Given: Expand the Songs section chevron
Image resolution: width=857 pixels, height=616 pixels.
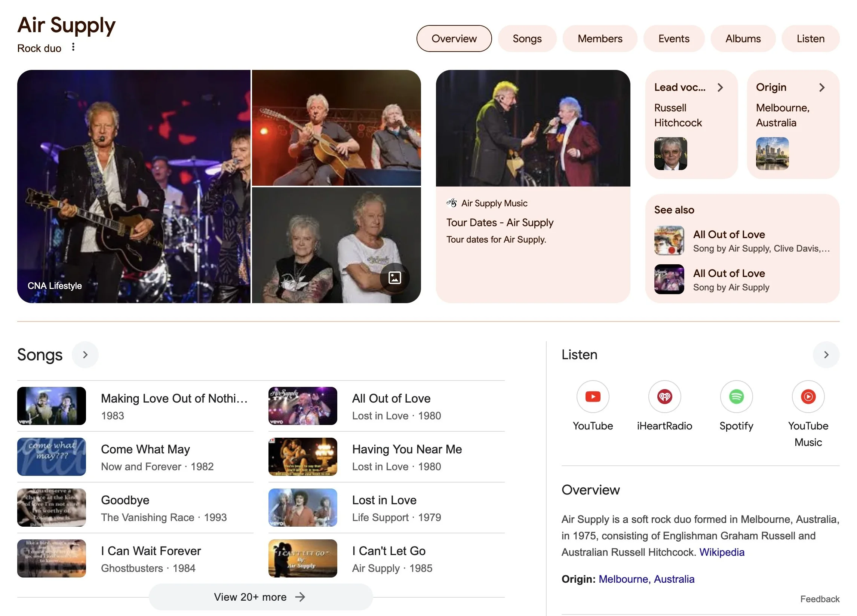Looking at the screenshot, I should coord(85,355).
